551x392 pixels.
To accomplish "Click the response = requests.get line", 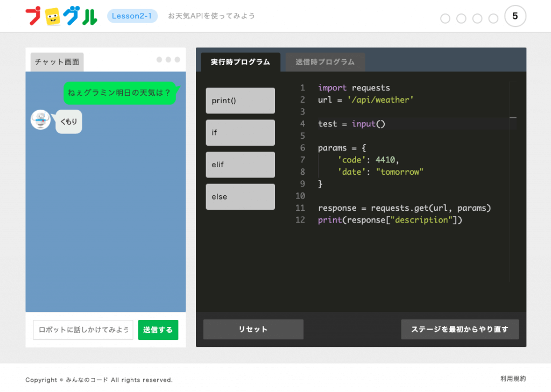I will pos(405,208).
